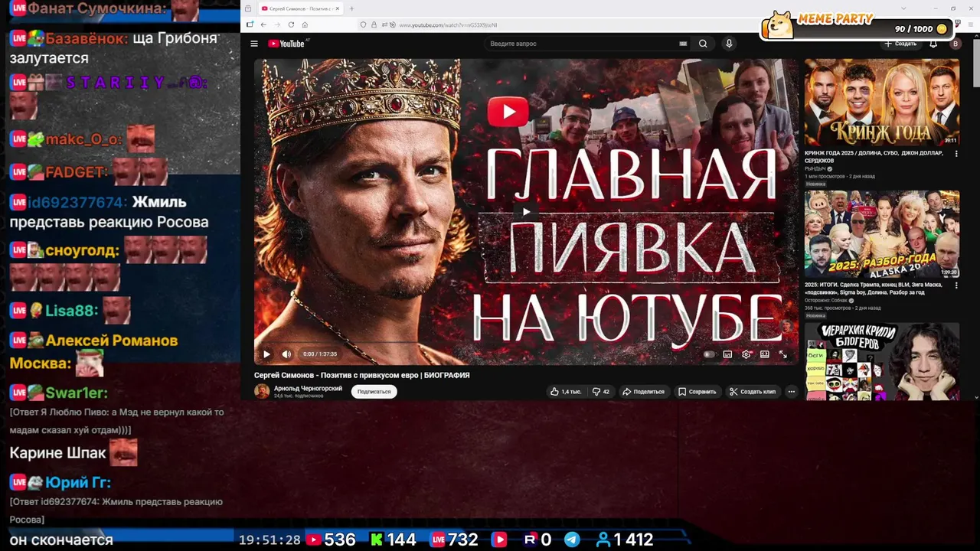Click the browser back arrow
Image resolution: width=980 pixels, height=551 pixels.
click(x=263, y=24)
